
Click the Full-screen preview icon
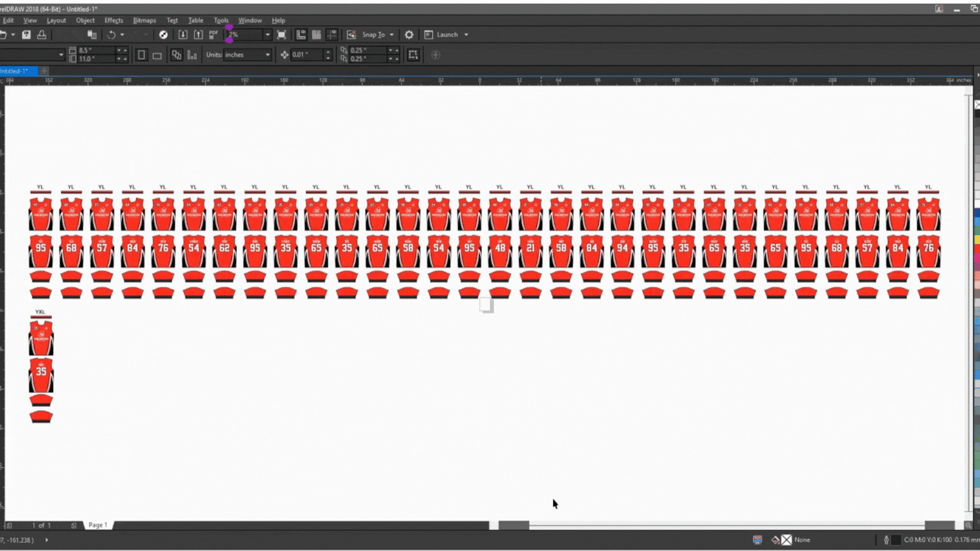281,35
